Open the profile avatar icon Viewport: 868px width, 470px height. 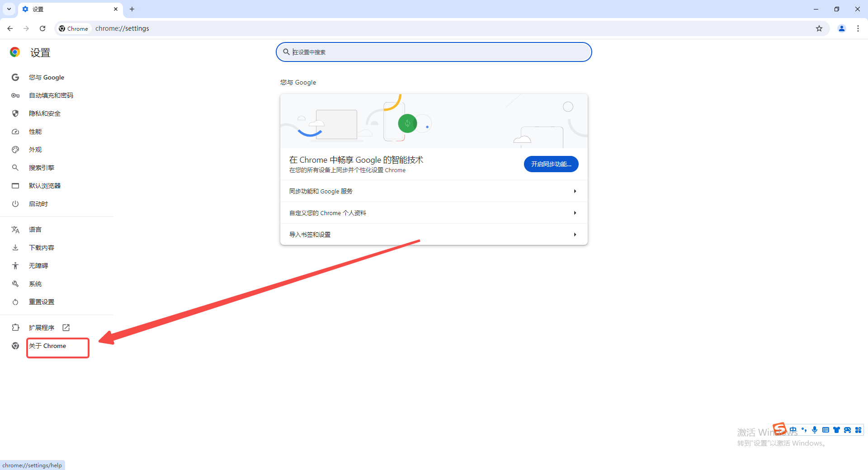pyautogui.click(x=842, y=28)
